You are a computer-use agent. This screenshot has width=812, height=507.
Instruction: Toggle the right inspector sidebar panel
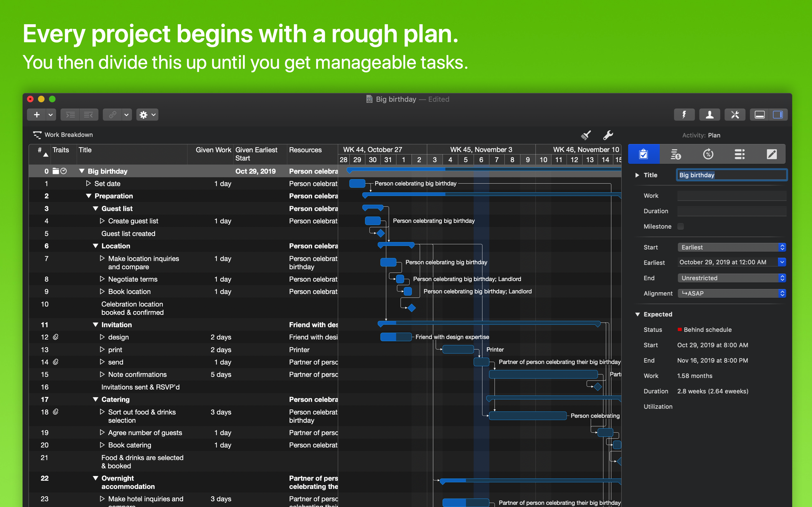point(778,115)
